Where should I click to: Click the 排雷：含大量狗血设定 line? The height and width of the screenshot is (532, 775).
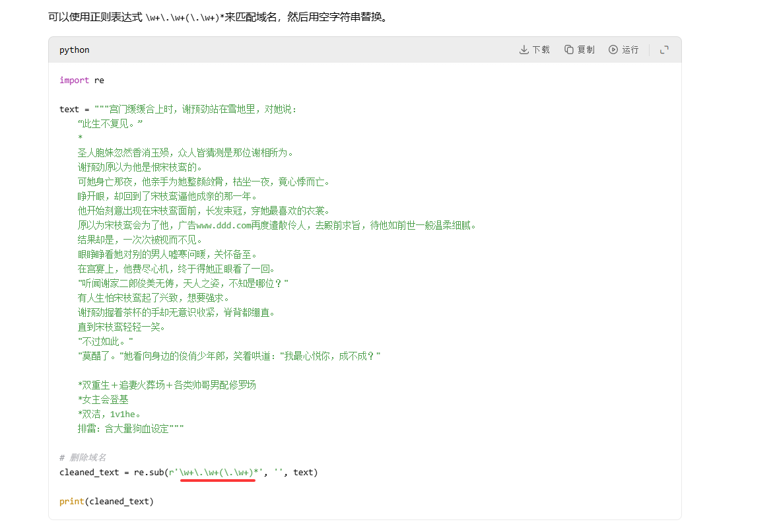click(x=130, y=428)
